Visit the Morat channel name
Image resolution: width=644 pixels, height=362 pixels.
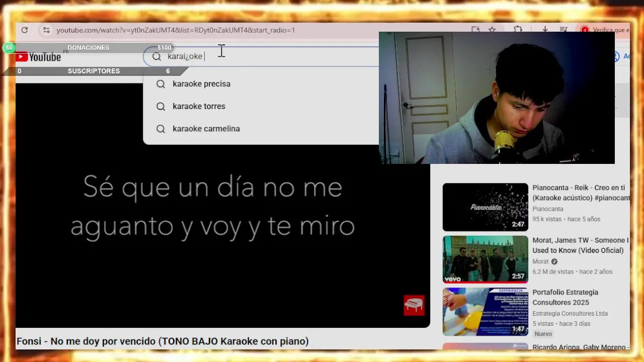tap(540, 261)
